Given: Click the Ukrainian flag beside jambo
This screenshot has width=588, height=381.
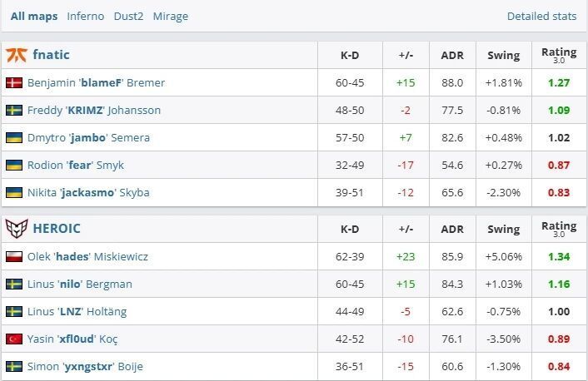Looking at the screenshot, I should pyautogui.click(x=14, y=138).
